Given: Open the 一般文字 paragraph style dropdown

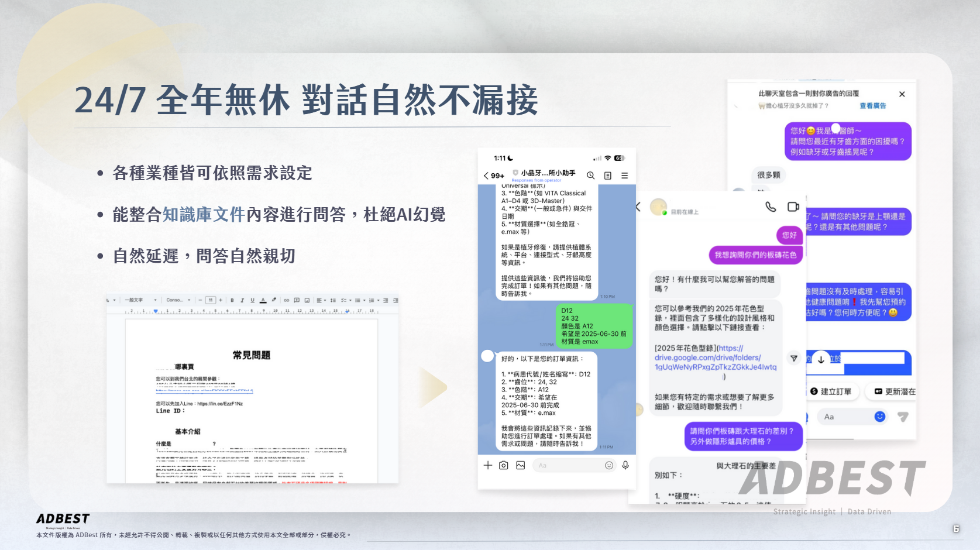Looking at the screenshot, I should point(140,300).
